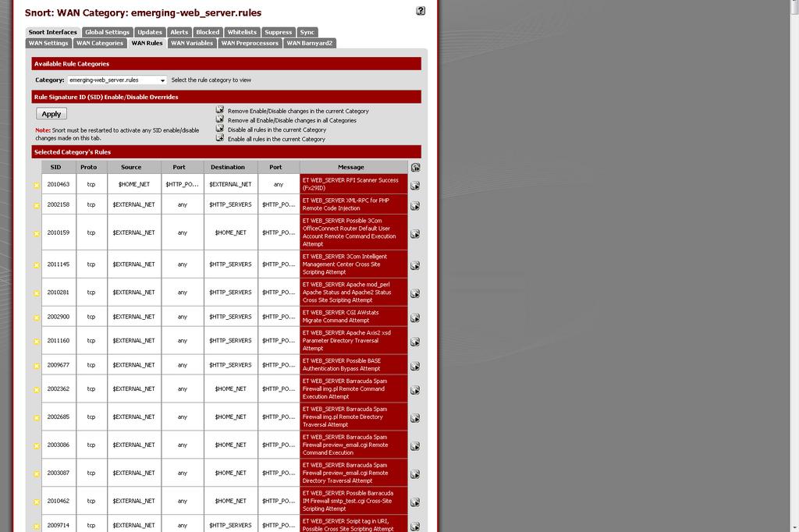Image resolution: width=799 pixels, height=532 pixels.
Task: Toggle the enable state icon of rule 2002685
Action: (37, 418)
